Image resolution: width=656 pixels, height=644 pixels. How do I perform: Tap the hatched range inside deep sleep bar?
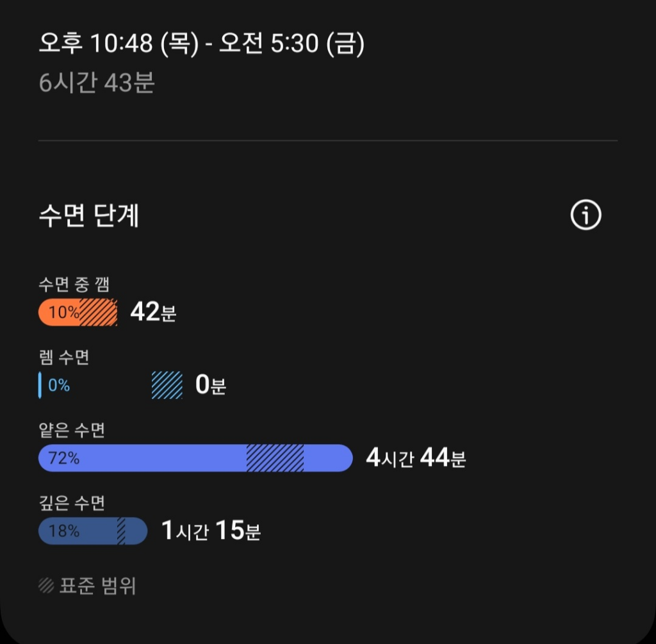[121, 531]
